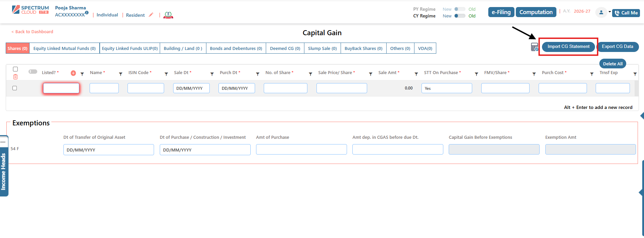Open the Bonds and Debentures tab
The width and height of the screenshot is (644, 238).
point(236,48)
